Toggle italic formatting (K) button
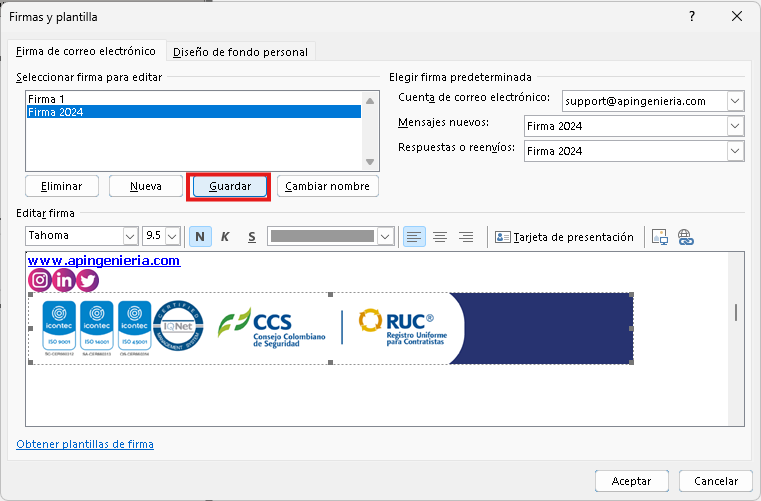 (225, 237)
